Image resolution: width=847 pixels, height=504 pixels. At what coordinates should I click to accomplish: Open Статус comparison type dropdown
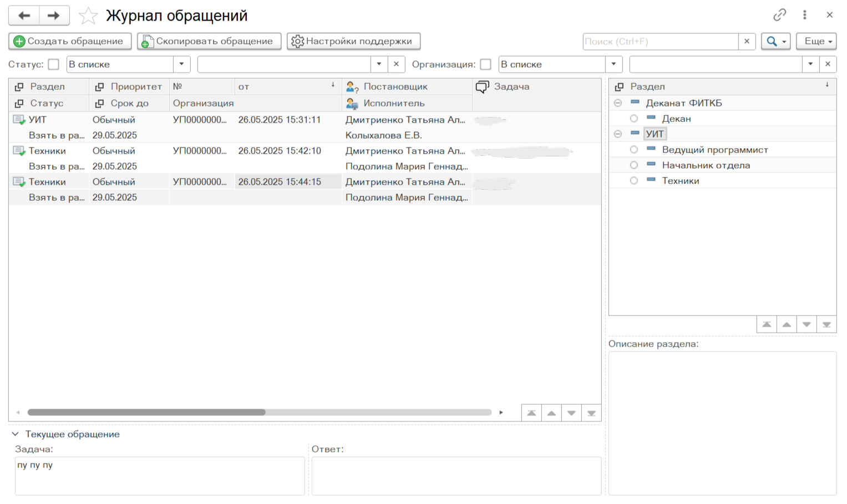(x=181, y=64)
